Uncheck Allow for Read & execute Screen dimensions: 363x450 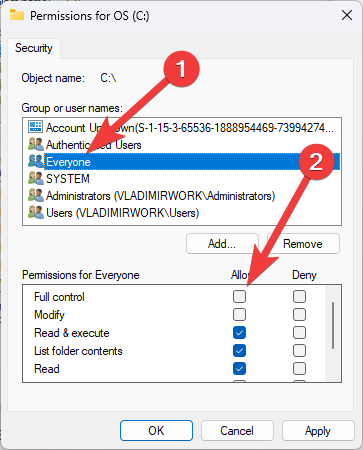(x=239, y=332)
